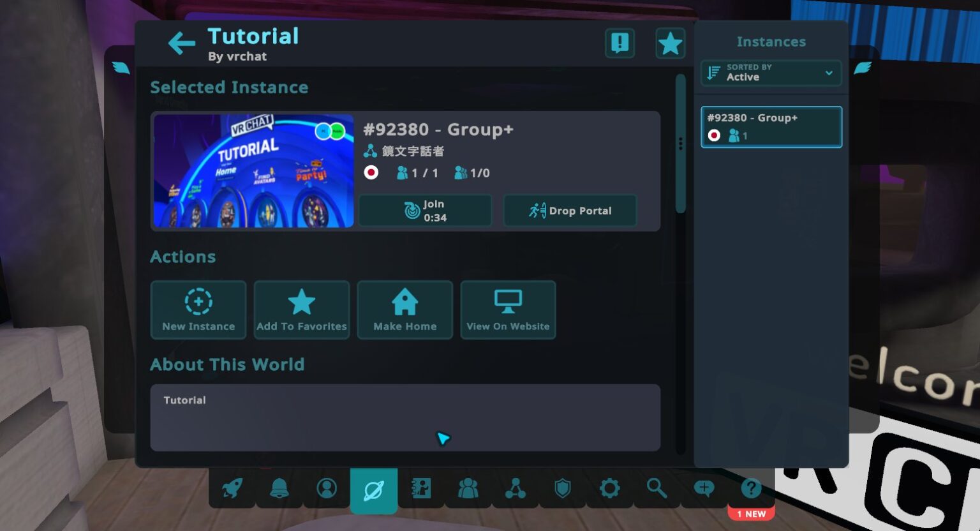Join the selected instance
Image resolution: width=980 pixels, height=531 pixels.
[425, 210]
